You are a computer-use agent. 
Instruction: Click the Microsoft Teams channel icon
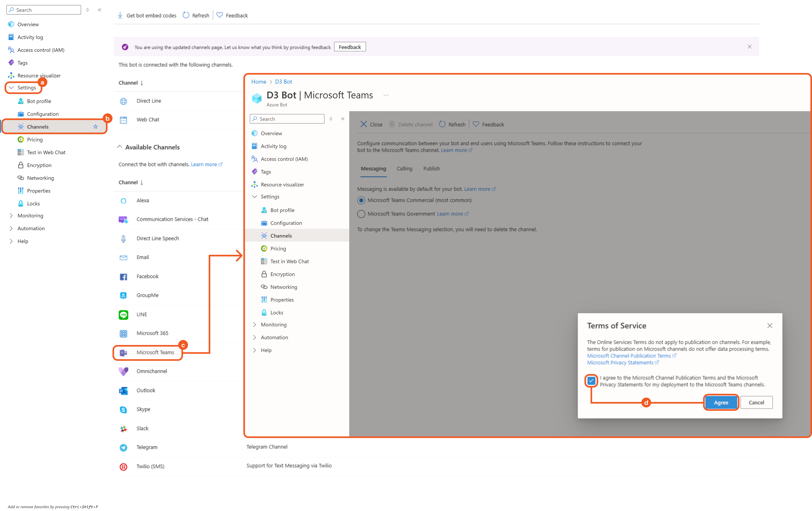click(x=123, y=353)
